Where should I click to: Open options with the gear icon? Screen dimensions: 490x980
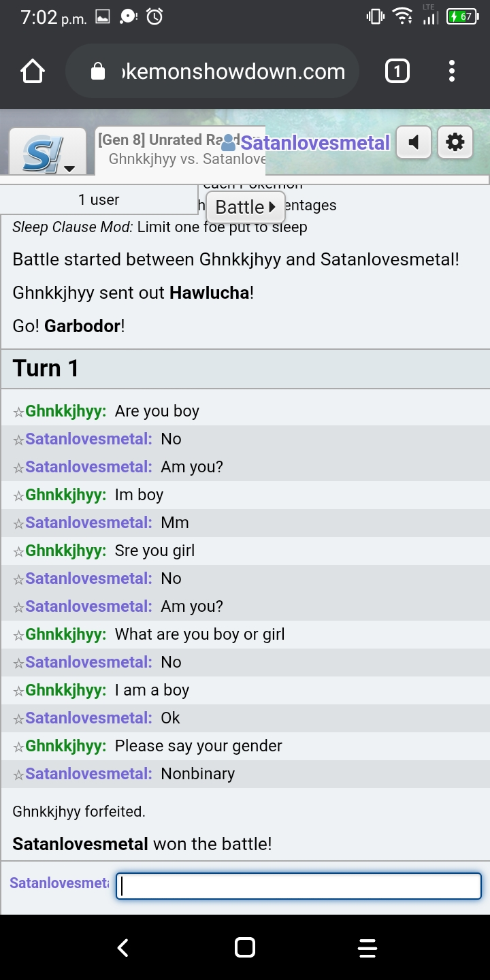click(x=455, y=143)
